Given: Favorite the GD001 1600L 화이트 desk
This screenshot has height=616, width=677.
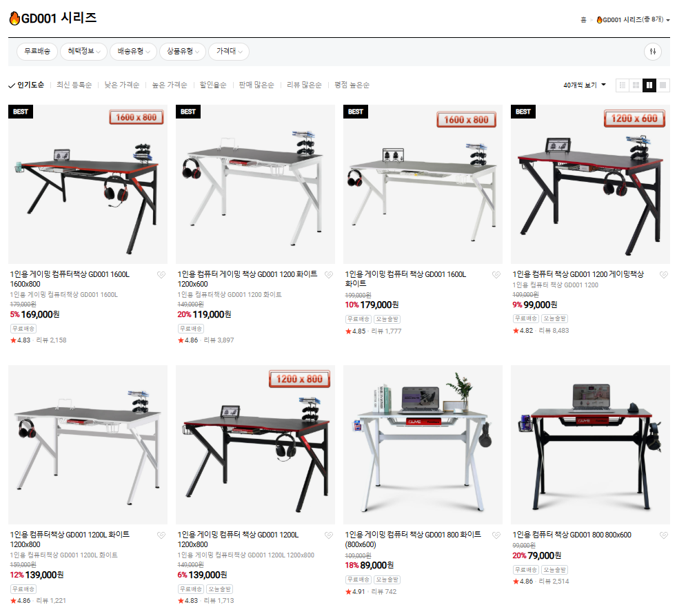Looking at the screenshot, I should pyautogui.click(x=496, y=274).
